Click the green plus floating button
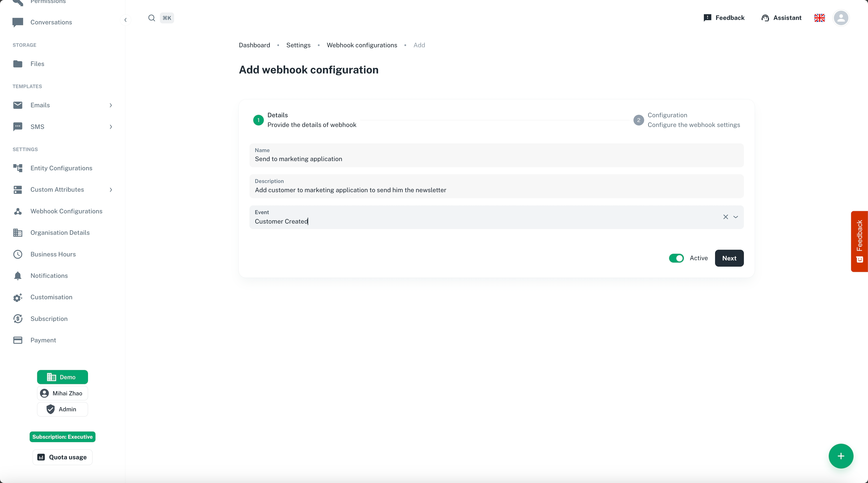This screenshot has height=483, width=868. (841, 456)
